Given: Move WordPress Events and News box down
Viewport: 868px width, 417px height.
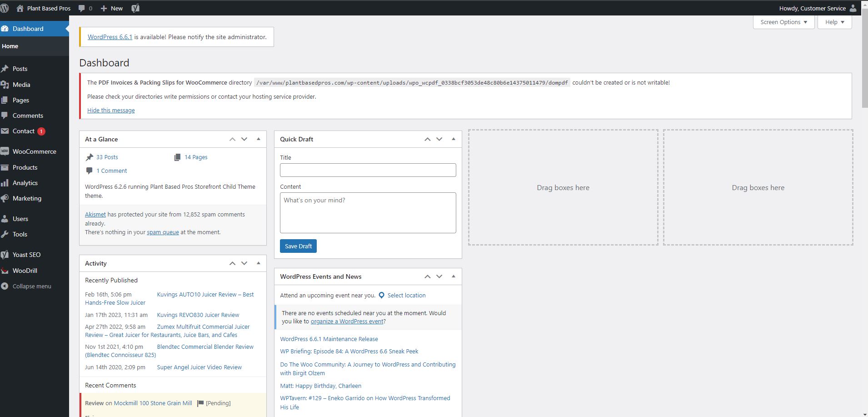Looking at the screenshot, I should (x=439, y=276).
